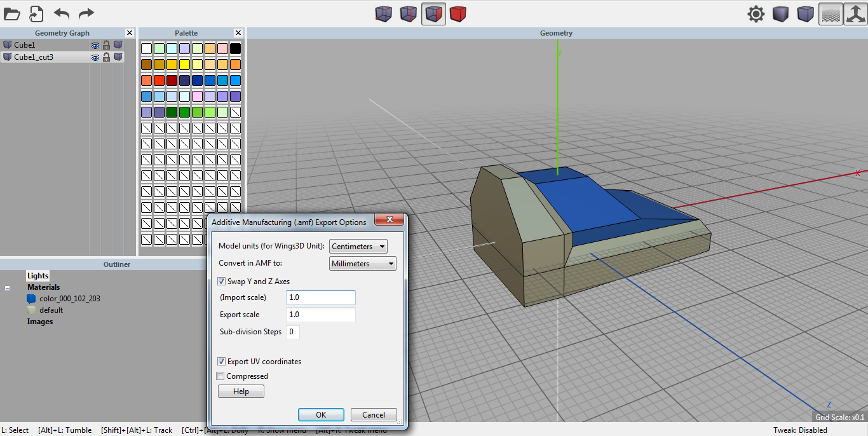Click the Grid Scale: x0.1 label
868x436 pixels.
[840, 418]
